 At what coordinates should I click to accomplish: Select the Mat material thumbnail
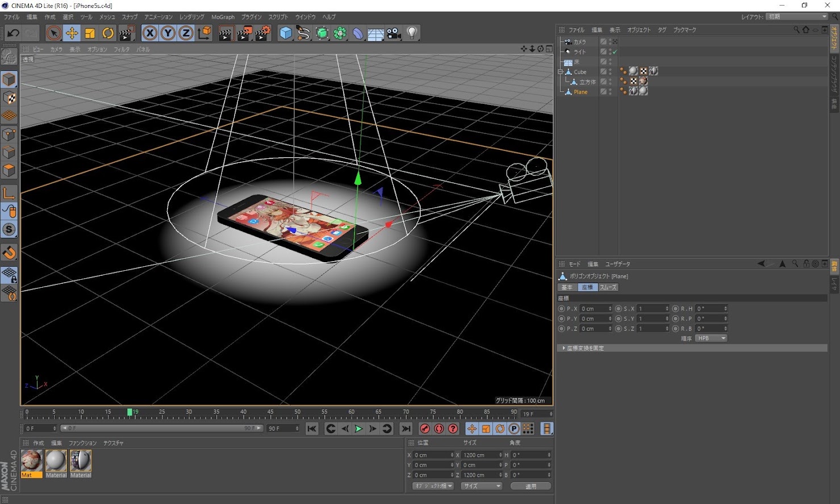tap(32, 461)
